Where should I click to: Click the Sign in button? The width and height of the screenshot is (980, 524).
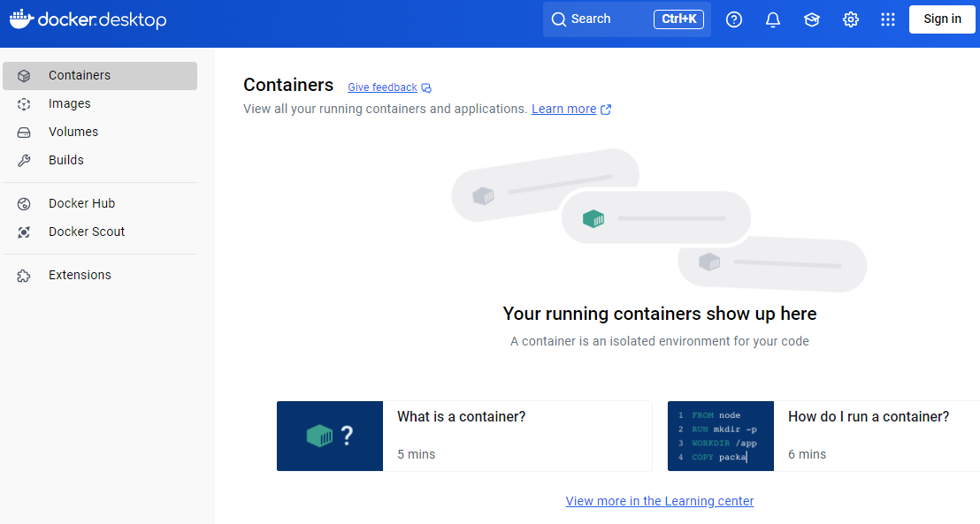point(942,19)
